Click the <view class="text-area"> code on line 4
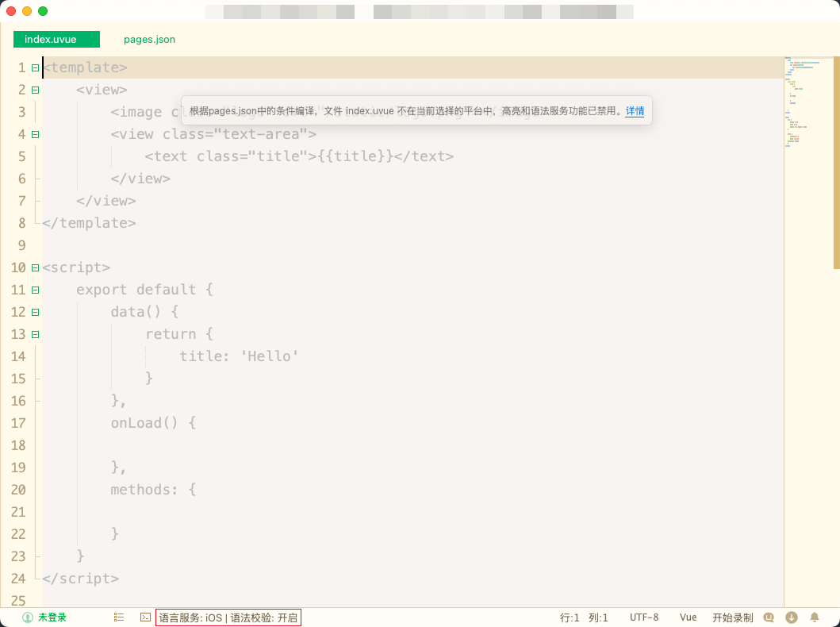 click(213, 134)
